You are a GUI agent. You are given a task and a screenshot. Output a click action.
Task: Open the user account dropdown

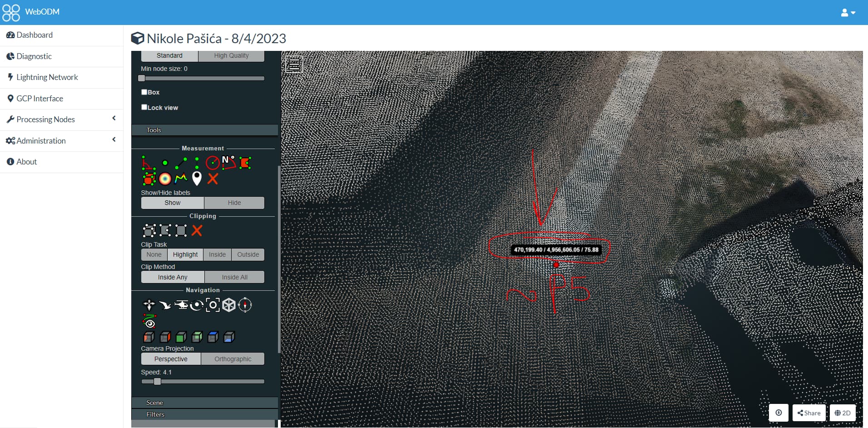coord(848,12)
